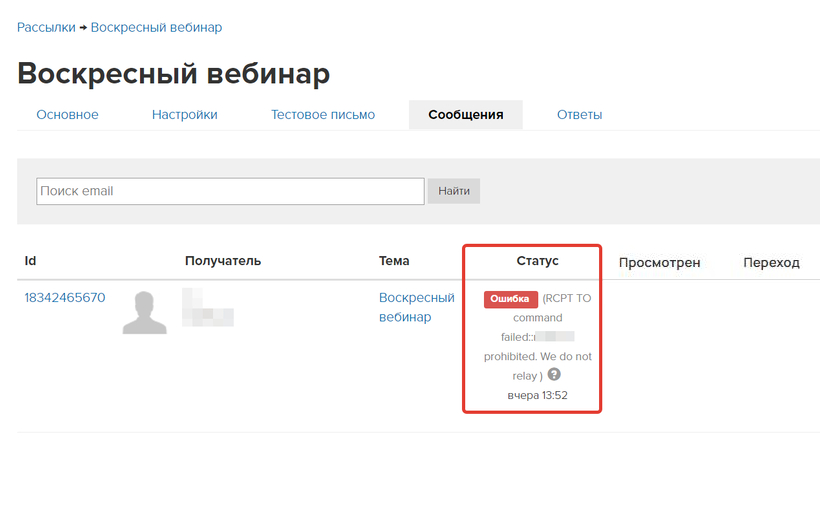Click the red Ошибка status badge
Screen dimensions: 820x527
tap(510, 299)
